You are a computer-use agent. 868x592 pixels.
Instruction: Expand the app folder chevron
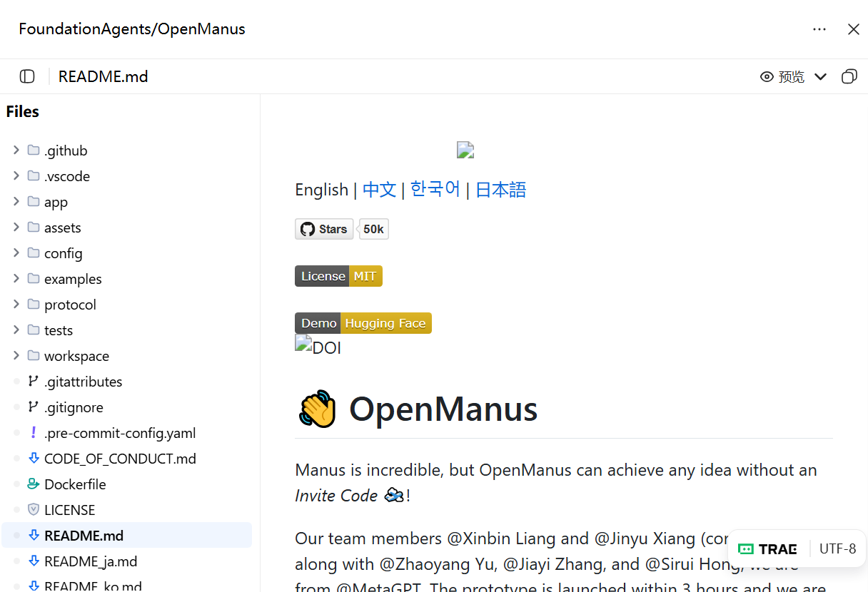pos(16,202)
